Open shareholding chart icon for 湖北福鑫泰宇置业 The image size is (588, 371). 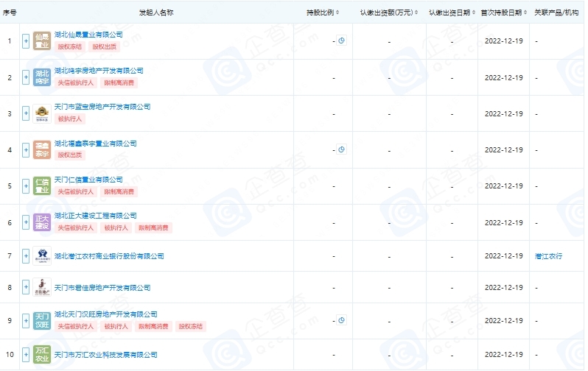click(341, 149)
